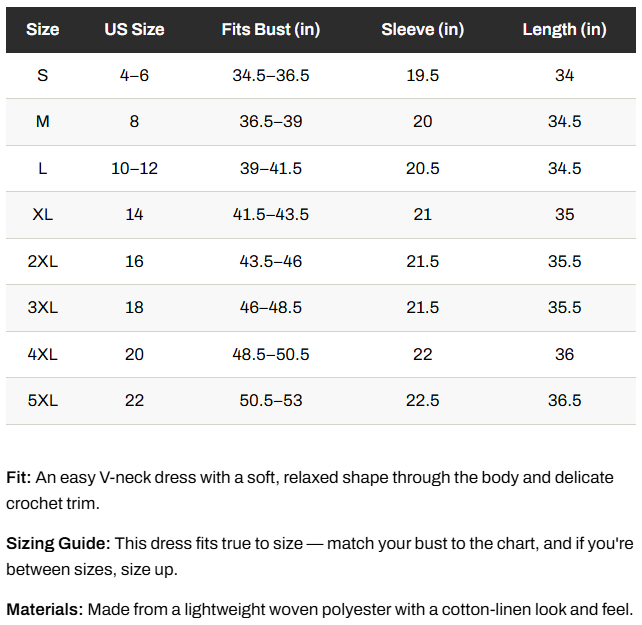Click the 22.5 sleeve measurement cell

[x=423, y=401]
